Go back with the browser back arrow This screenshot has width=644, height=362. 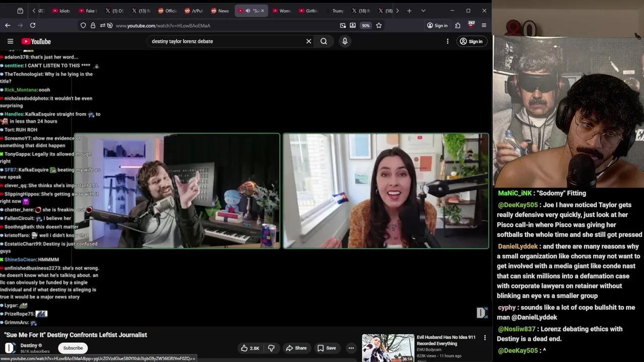click(8, 25)
